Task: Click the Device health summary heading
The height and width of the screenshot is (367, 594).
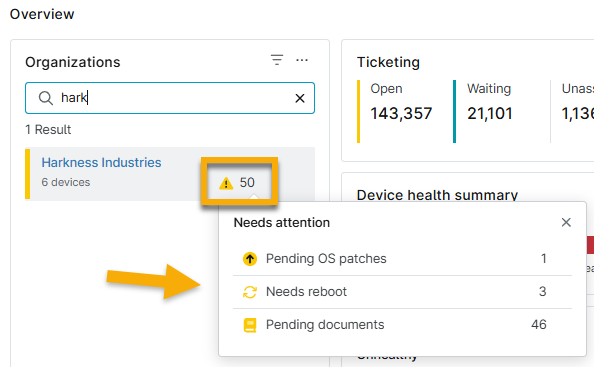Action: [x=437, y=195]
